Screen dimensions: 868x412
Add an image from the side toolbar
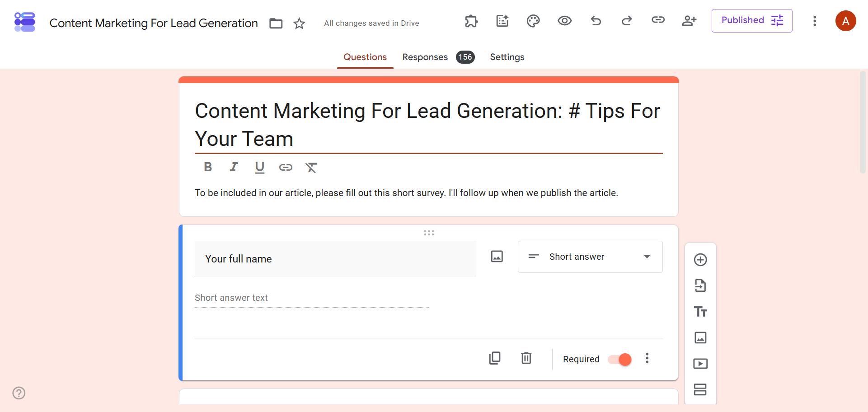(x=700, y=337)
